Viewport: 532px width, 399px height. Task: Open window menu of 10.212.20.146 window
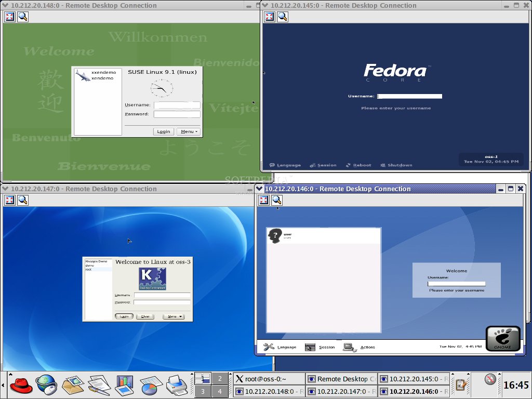pyautogui.click(x=259, y=189)
